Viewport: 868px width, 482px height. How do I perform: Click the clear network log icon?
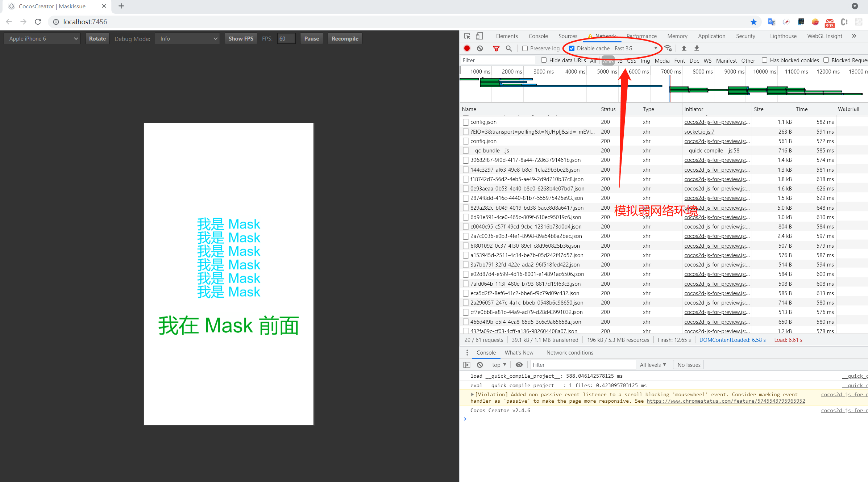[x=480, y=48]
